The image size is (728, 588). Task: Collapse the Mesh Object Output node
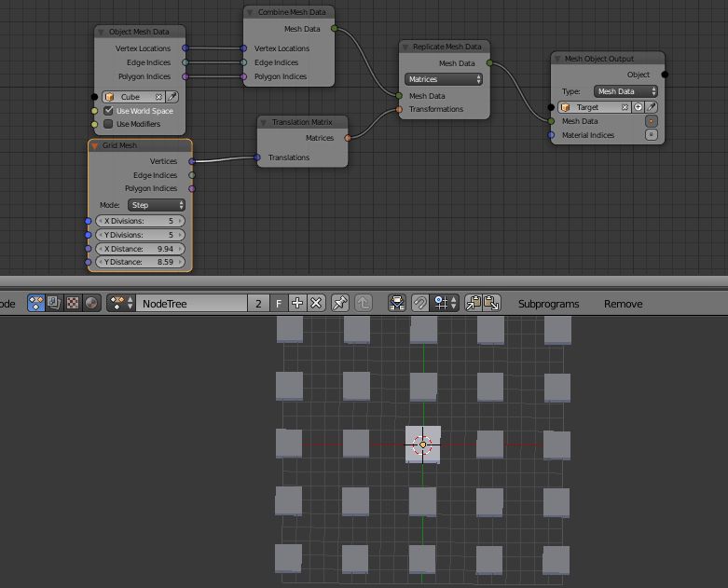[557, 59]
